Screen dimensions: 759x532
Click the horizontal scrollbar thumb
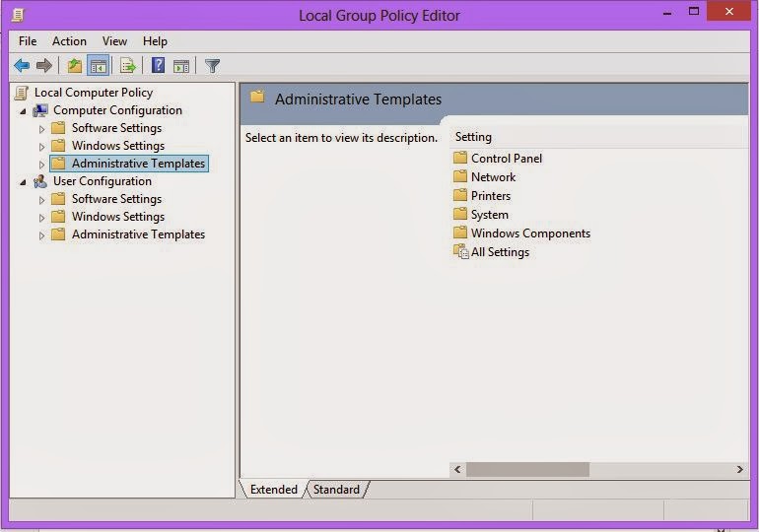pyautogui.click(x=527, y=469)
